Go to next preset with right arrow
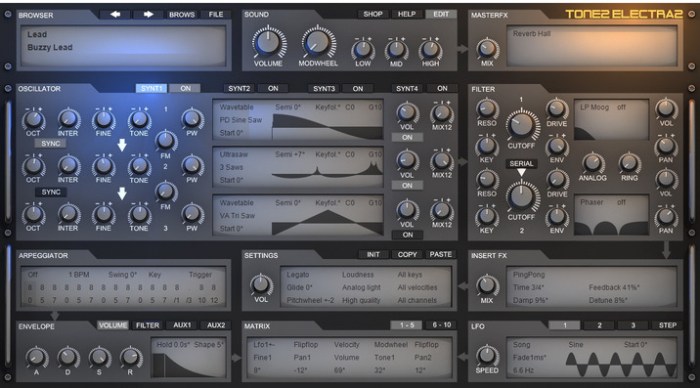Viewport: 700px width, 388px height. click(x=148, y=14)
